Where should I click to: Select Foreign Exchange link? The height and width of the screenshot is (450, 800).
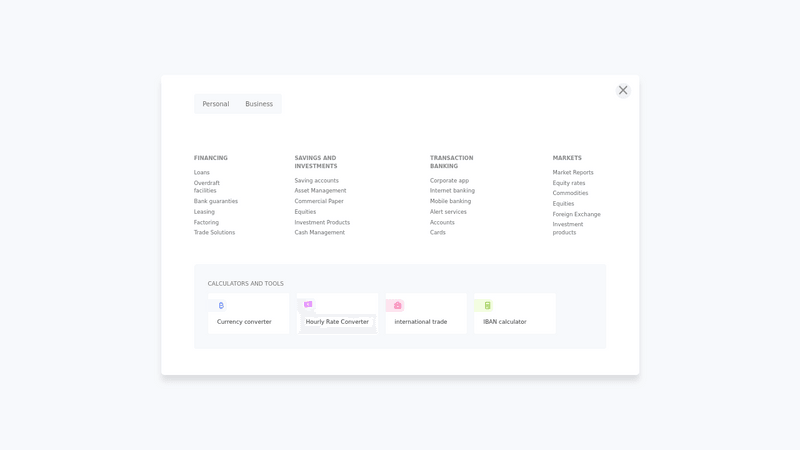point(576,214)
